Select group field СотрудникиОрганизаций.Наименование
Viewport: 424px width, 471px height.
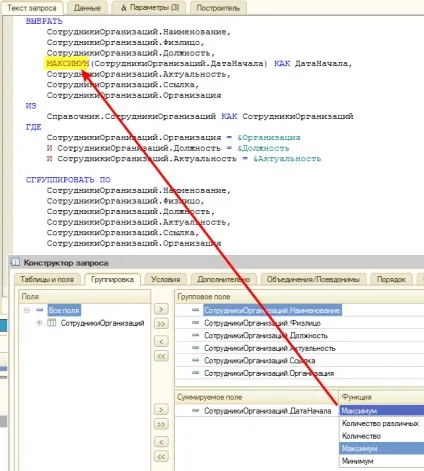pyautogui.click(x=272, y=310)
